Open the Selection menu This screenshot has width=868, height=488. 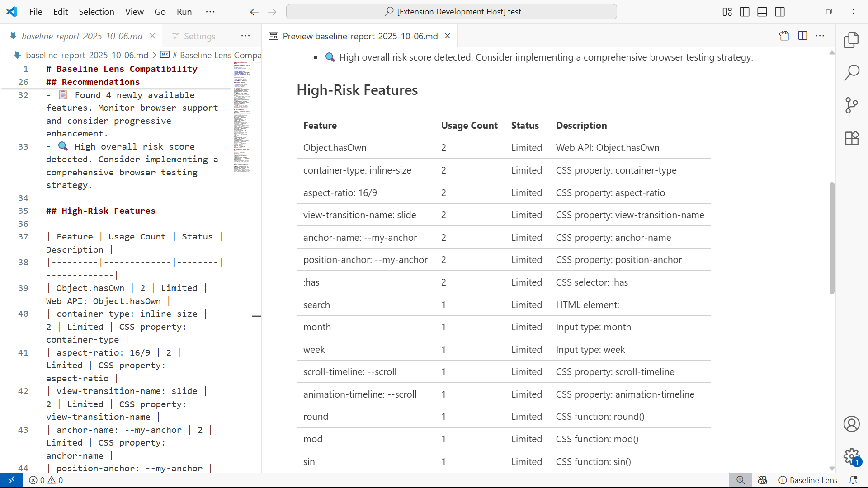click(96, 12)
